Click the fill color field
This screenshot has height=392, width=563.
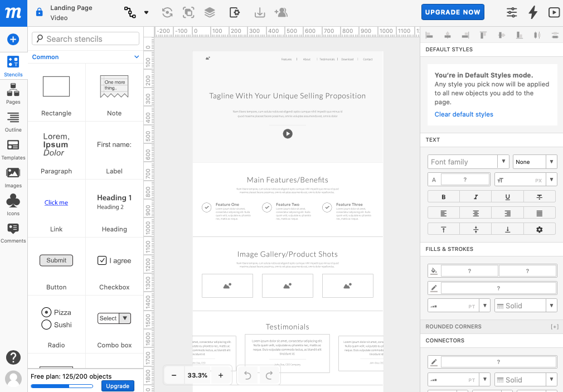(x=469, y=271)
